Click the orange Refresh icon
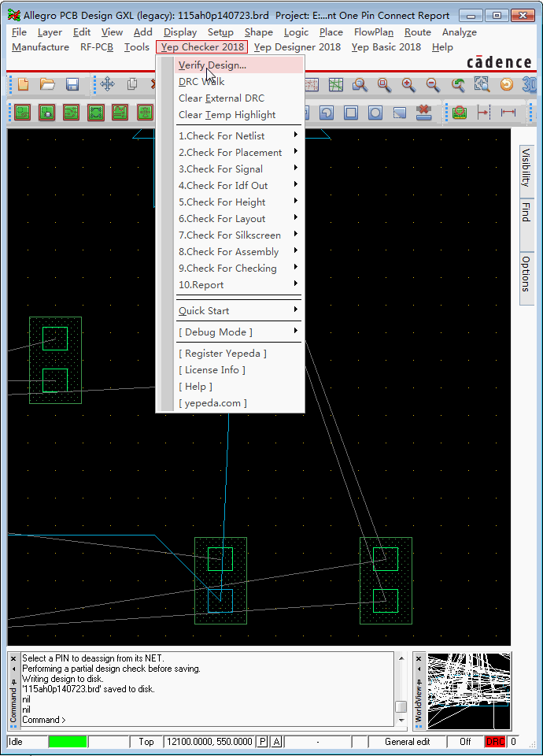Viewport: 543px width, 756px height. point(506,85)
